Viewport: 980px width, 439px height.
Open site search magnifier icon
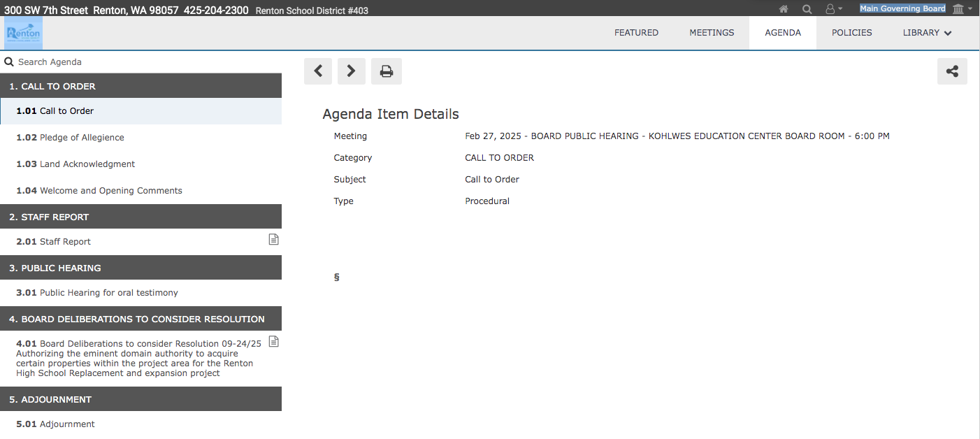click(807, 9)
